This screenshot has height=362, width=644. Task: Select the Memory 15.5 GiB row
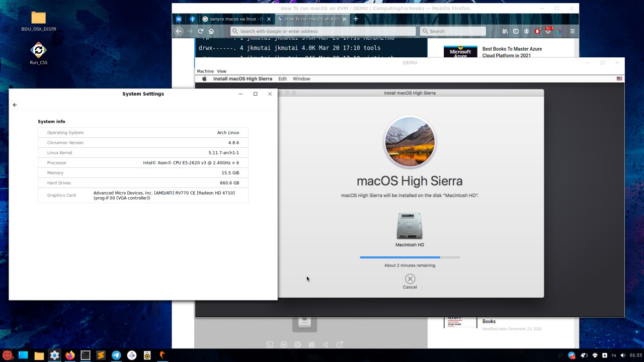(x=143, y=173)
